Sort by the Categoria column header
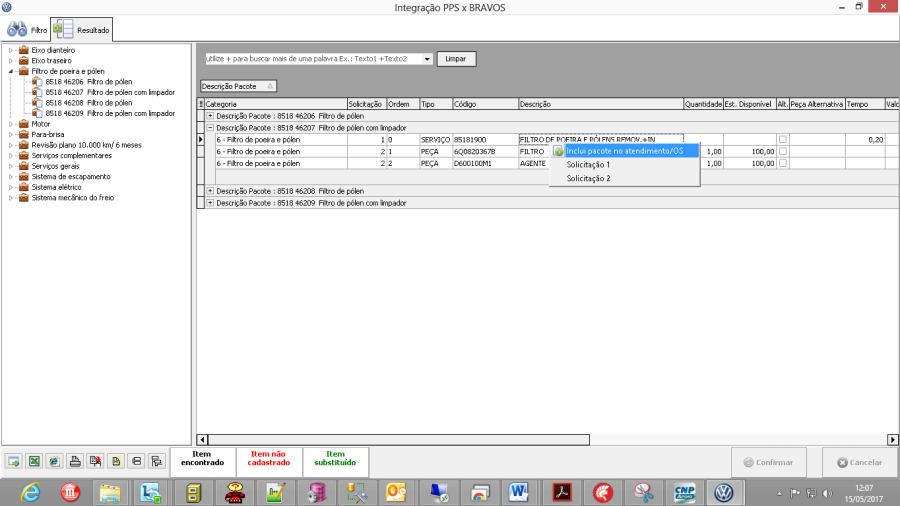 tap(276, 104)
